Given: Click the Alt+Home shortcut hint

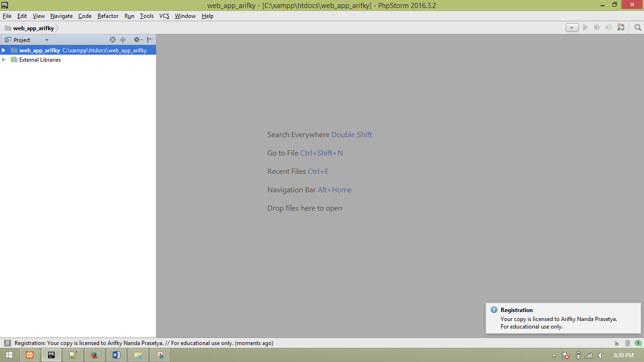Looking at the screenshot, I should (x=335, y=190).
